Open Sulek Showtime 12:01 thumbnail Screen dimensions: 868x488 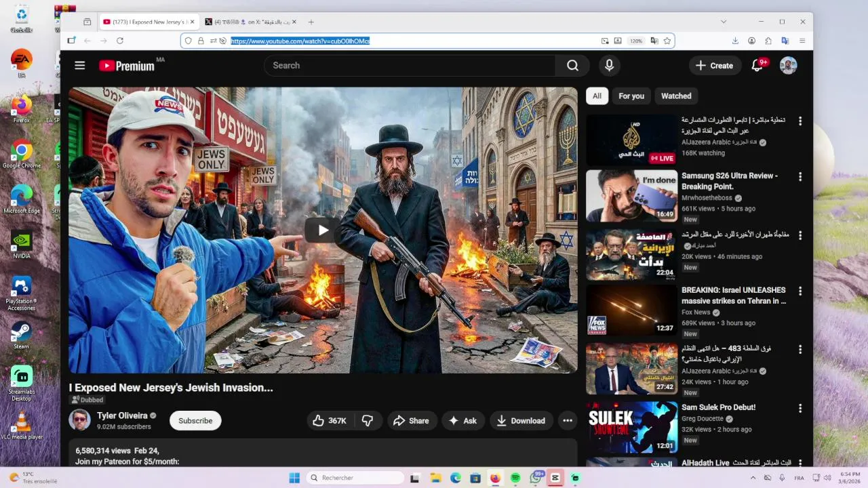[631, 427]
